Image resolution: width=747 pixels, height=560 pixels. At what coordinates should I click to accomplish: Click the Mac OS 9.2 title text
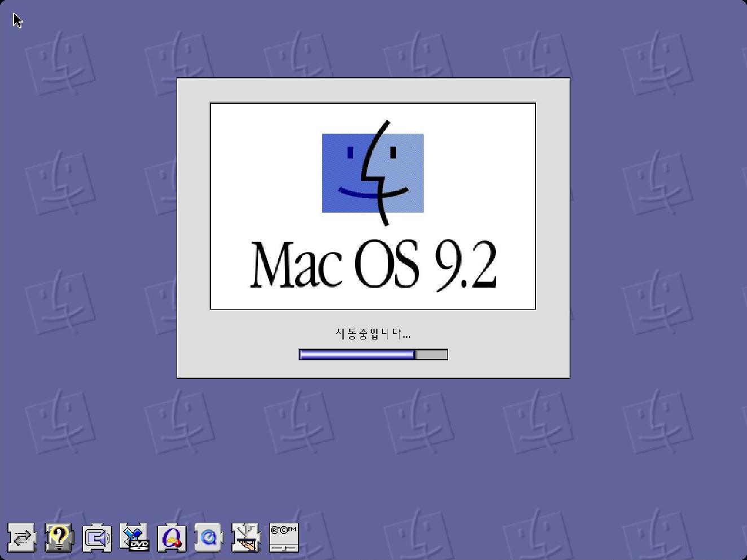(x=373, y=264)
